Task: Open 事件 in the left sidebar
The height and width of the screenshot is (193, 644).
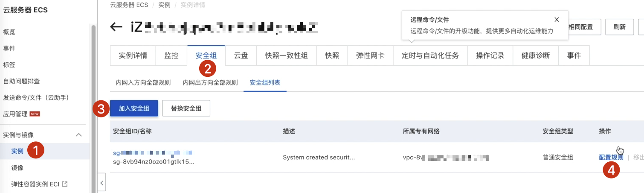Action: 9,48
